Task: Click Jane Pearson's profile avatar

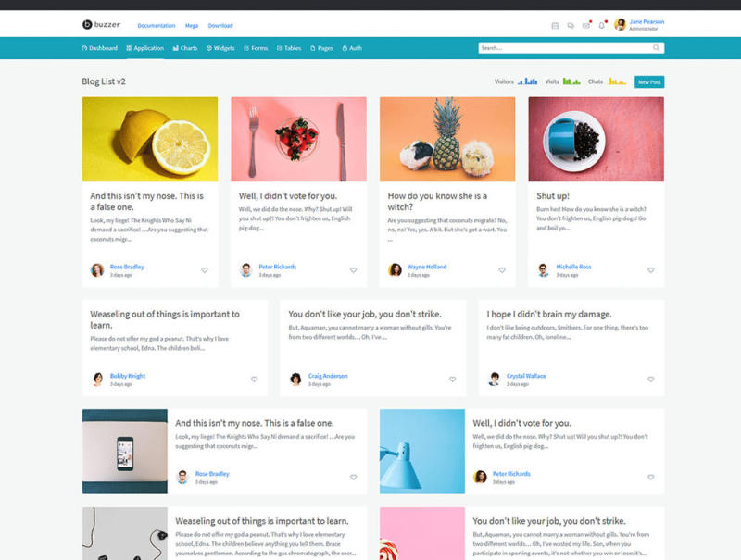Action: pos(620,25)
